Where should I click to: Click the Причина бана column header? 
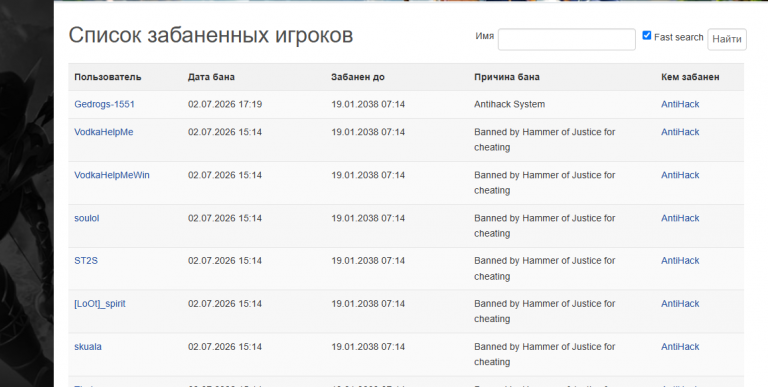point(507,77)
